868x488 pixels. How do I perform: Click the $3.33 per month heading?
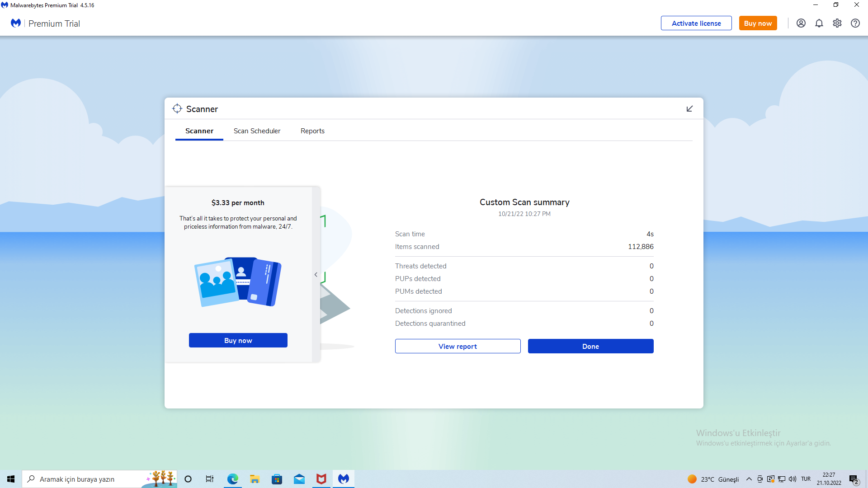tap(238, 203)
